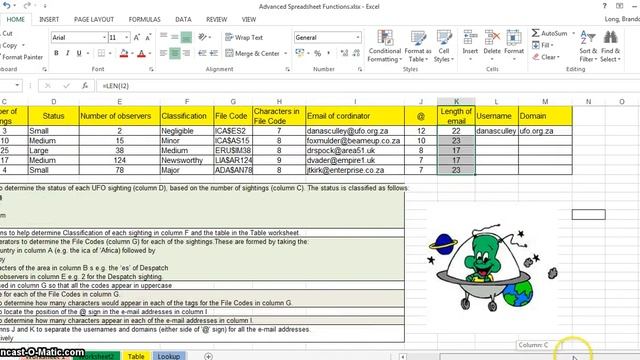Open the Name Box dropdown arrow

(x=17, y=86)
